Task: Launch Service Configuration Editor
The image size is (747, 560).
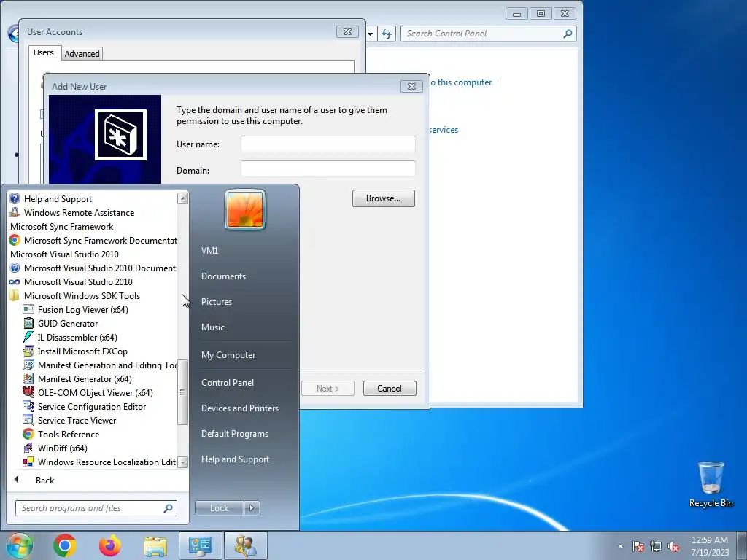Action: 85,406
